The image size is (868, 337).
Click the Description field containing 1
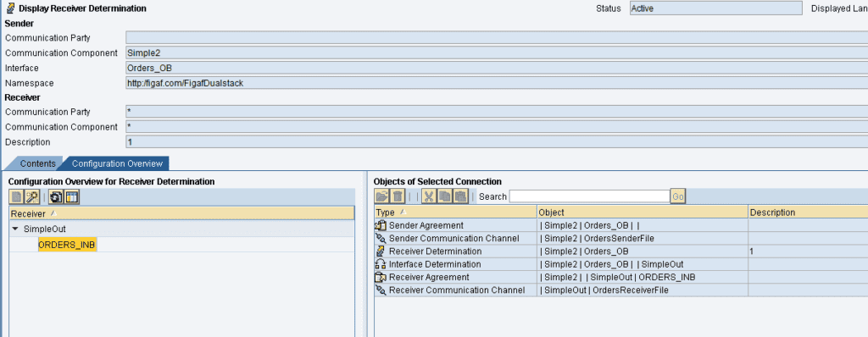tap(497, 141)
